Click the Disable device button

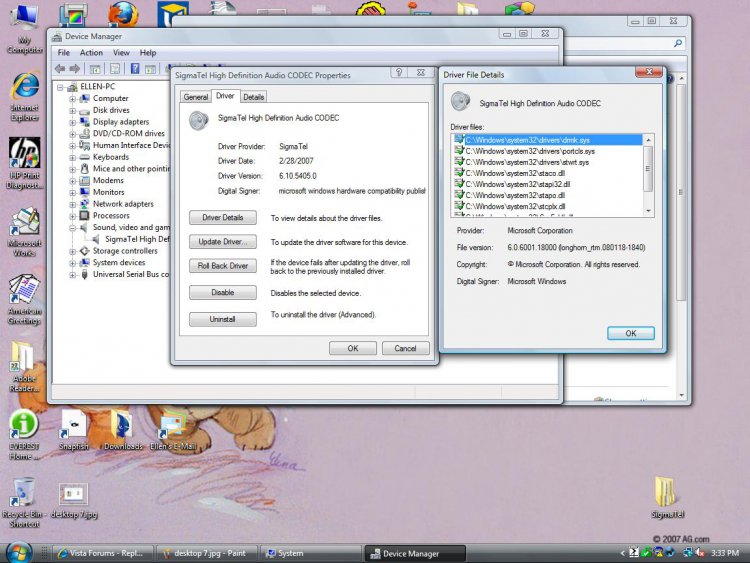222,292
